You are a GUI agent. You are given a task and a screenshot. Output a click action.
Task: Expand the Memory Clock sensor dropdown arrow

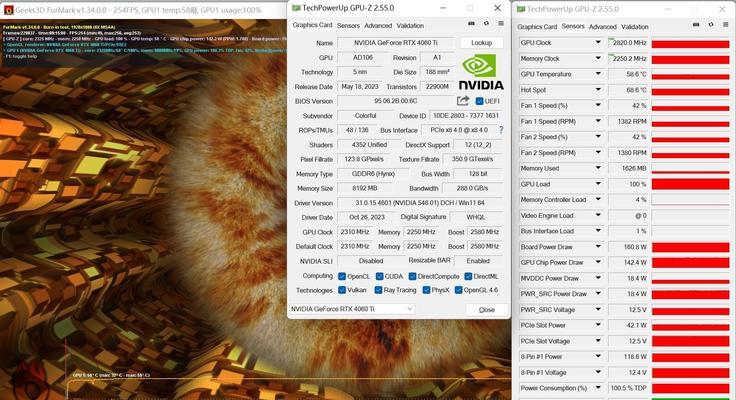(598, 58)
